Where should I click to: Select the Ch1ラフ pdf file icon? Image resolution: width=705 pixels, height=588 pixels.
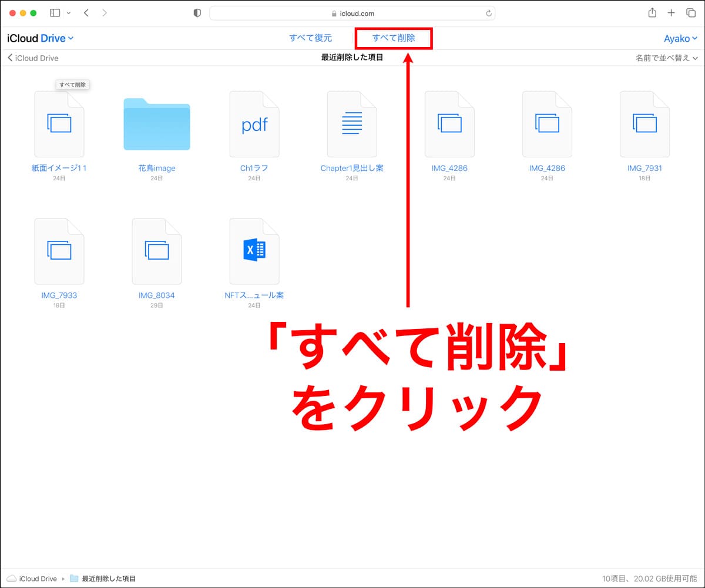(254, 124)
